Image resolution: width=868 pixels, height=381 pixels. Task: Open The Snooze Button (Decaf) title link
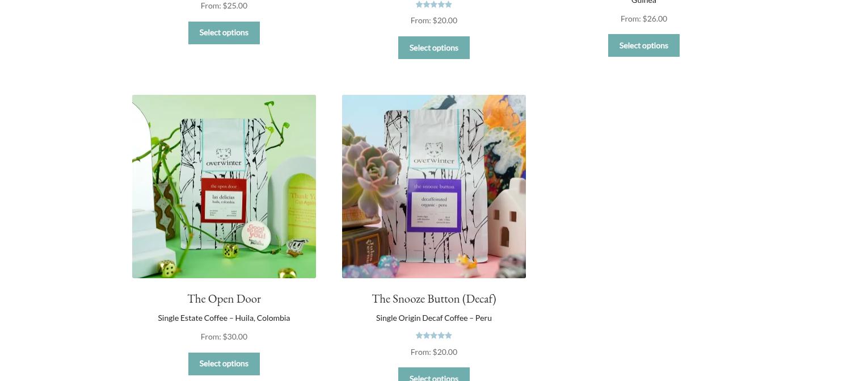pos(434,299)
